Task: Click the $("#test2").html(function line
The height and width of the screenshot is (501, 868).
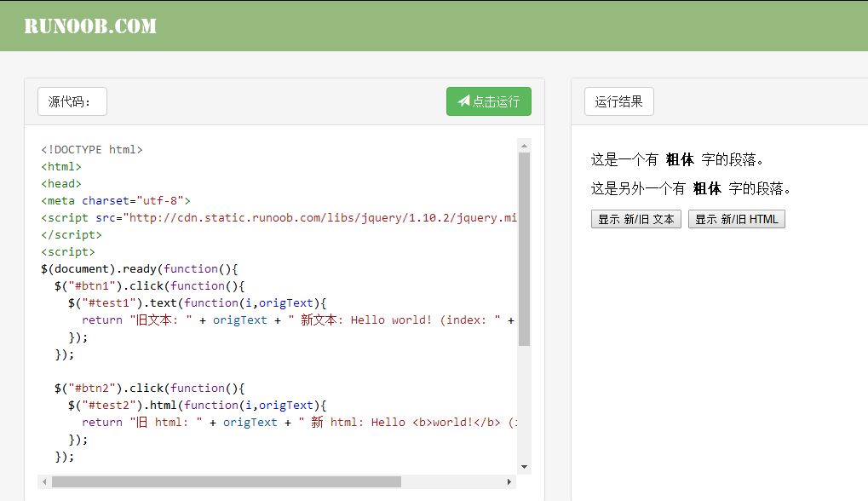Action: [197, 406]
